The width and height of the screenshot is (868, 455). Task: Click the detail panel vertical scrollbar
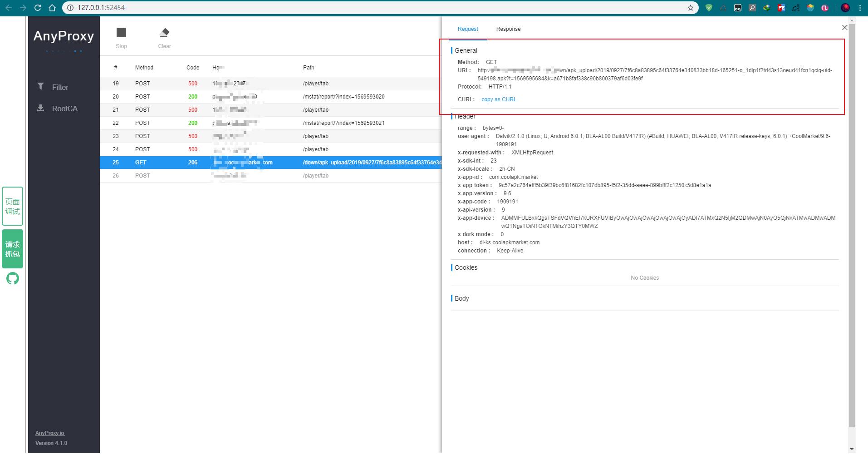pyautogui.click(x=852, y=225)
